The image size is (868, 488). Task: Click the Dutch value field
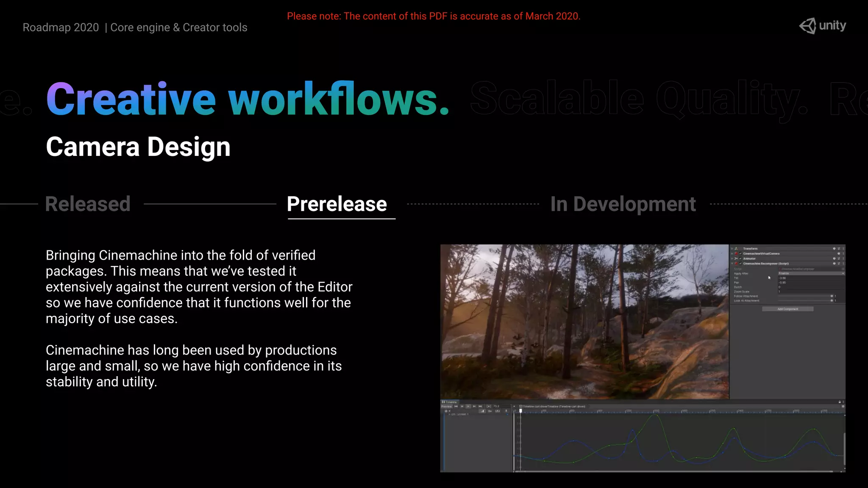(811, 287)
